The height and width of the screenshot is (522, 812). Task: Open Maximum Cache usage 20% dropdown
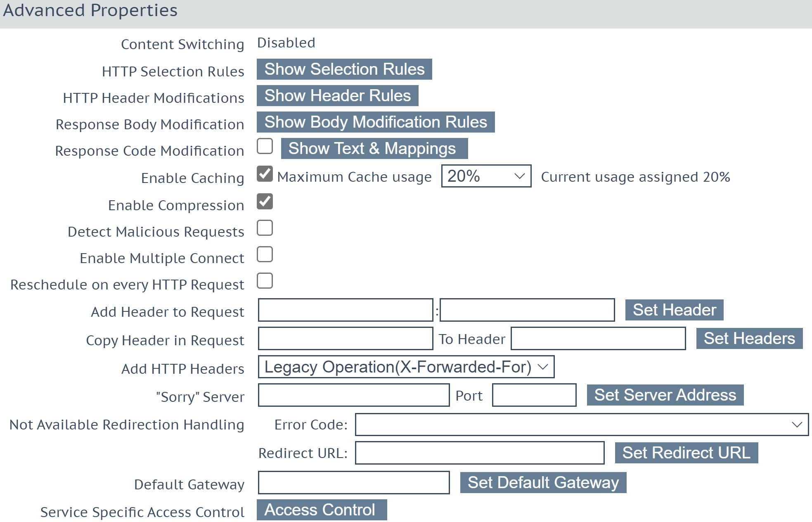point(486,176)
